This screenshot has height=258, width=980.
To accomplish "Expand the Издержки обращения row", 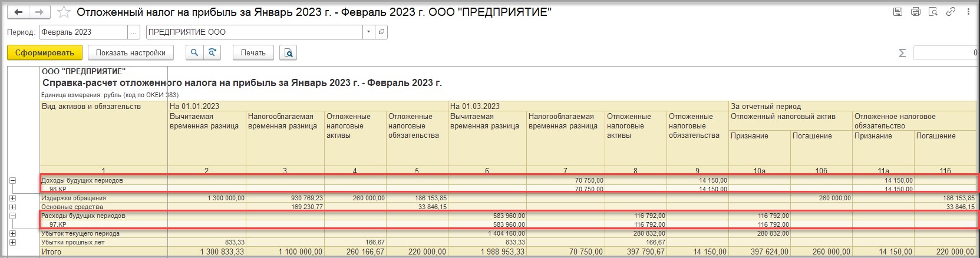I will click(12, 199).
